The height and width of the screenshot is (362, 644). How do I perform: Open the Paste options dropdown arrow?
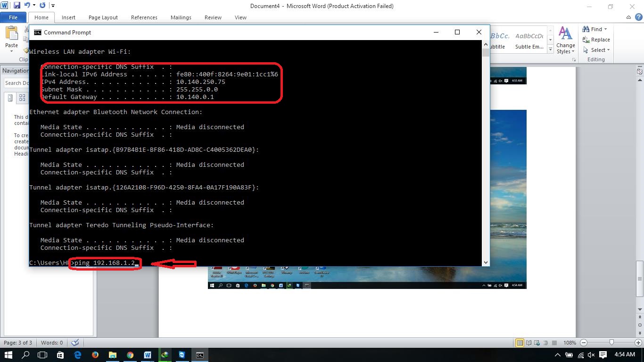pos(11,51)
